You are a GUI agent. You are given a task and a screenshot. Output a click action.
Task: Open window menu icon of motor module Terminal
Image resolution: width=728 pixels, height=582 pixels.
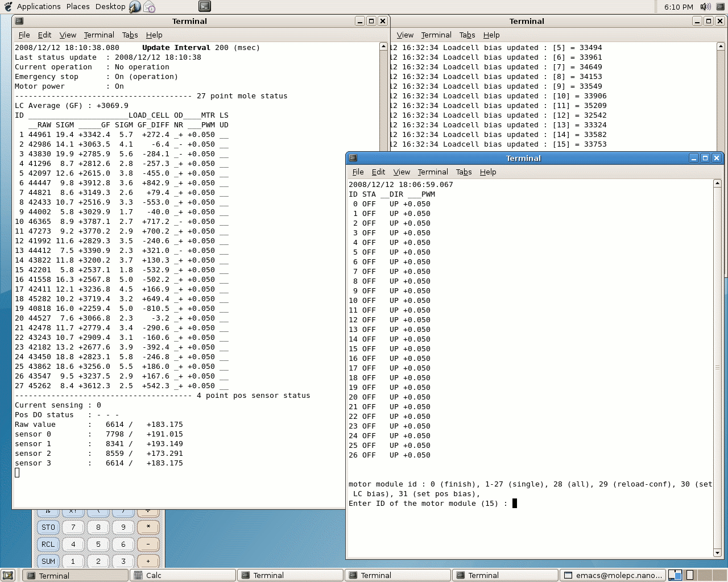pos(353,158)
